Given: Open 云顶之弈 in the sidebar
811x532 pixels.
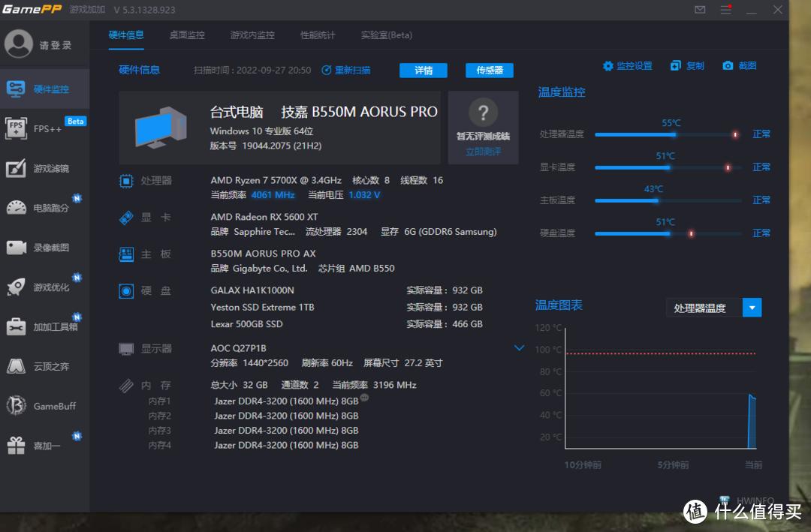Looking at the screenshot, I should (x=44, y=367).
